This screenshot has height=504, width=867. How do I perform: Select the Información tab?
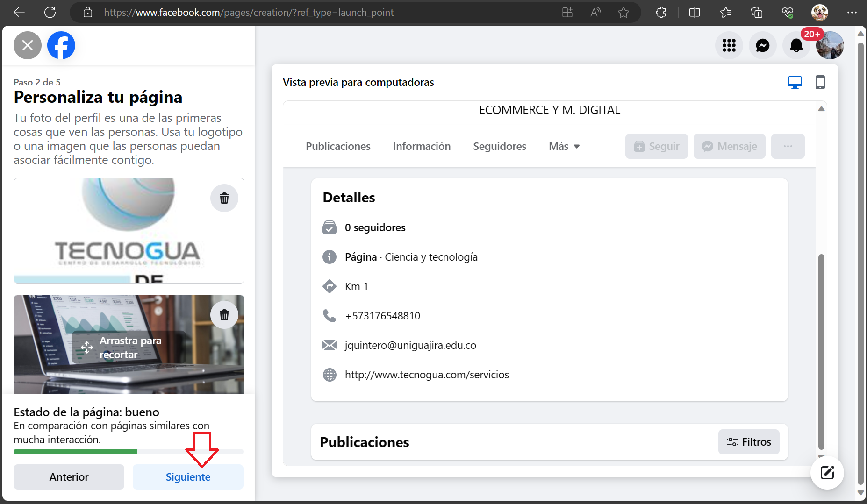coord(422,146)
